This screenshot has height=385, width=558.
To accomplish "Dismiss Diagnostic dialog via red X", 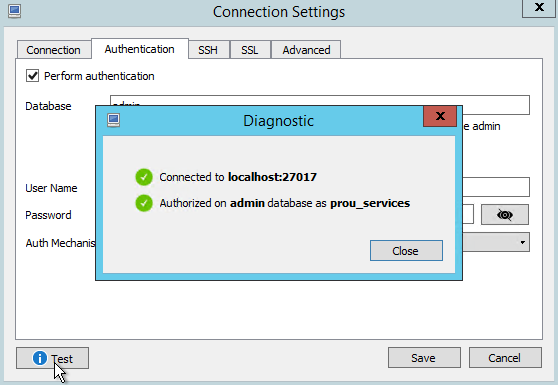I will [x=440, y=116].
